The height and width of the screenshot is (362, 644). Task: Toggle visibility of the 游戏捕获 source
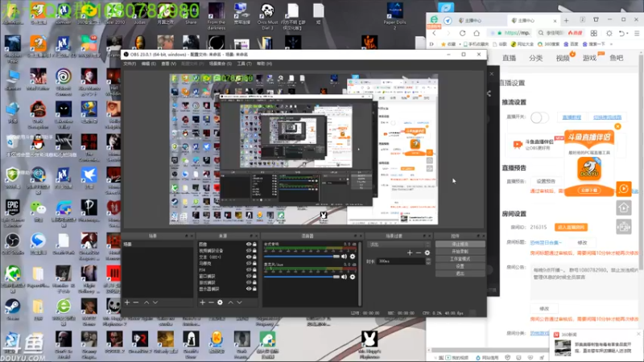pyautogui.click(x=249, y=282)
